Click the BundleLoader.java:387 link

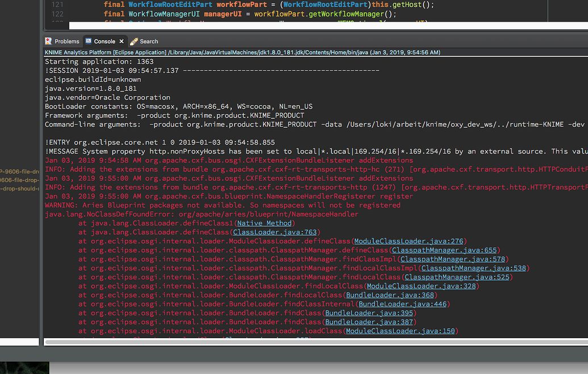click(x=369, y=322)
